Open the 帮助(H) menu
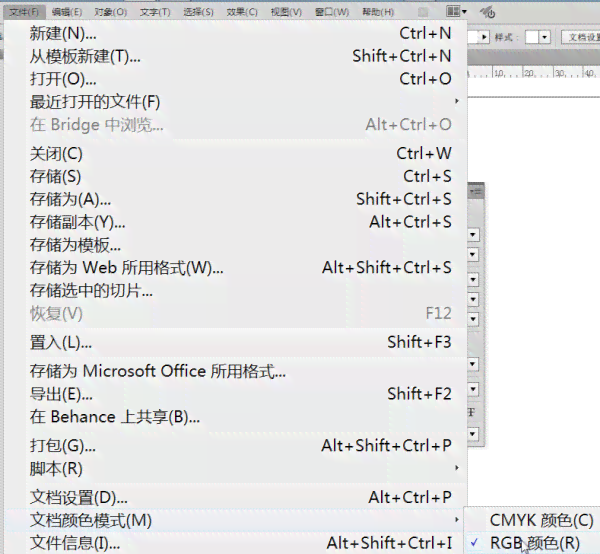The height and width of the screenshot is (554, 600). coord(378,12)
